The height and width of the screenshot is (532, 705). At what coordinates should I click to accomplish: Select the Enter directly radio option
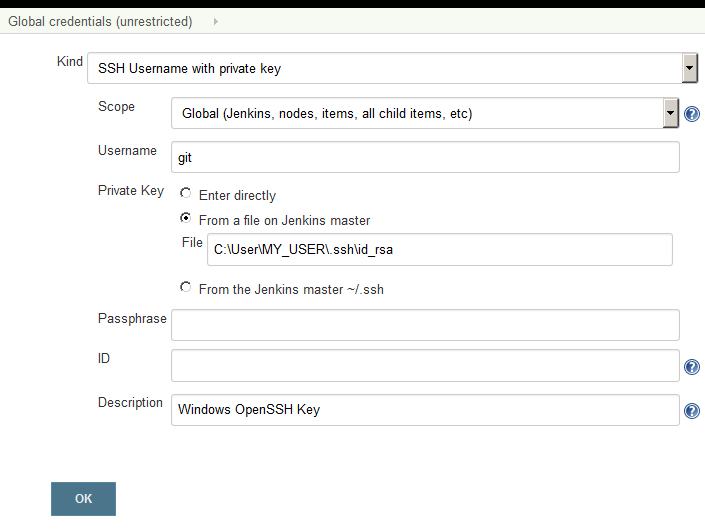click(185, 193)
